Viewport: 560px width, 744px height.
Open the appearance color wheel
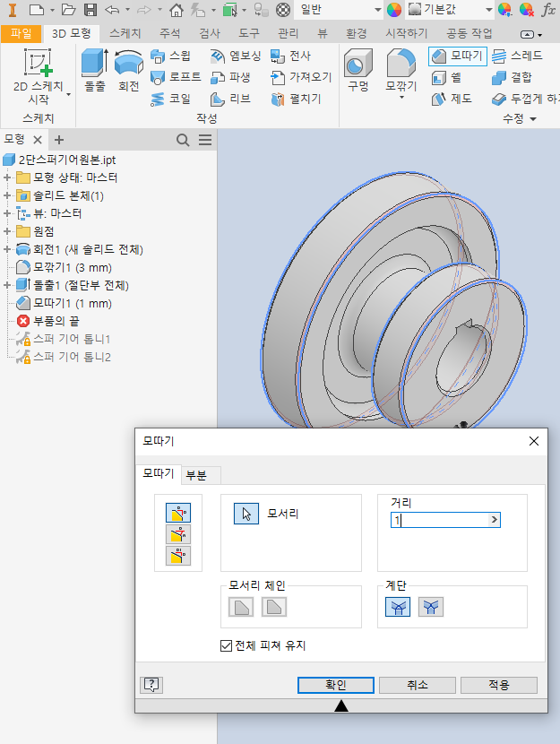[x=394, y=10]
